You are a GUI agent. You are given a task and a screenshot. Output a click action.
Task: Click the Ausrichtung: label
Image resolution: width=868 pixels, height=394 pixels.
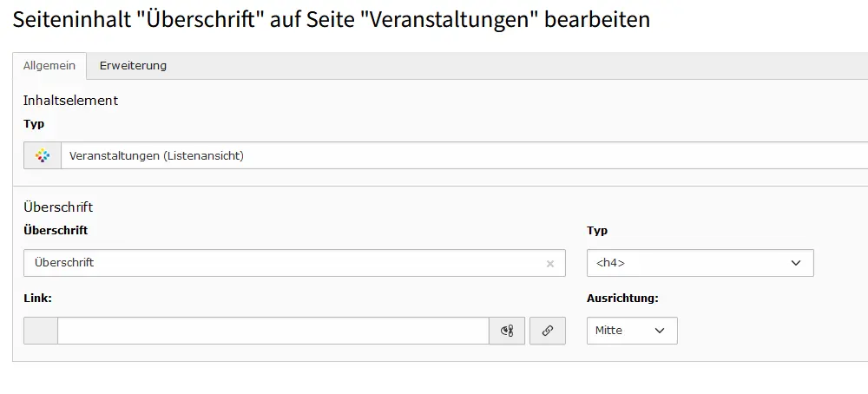(622, 299)
